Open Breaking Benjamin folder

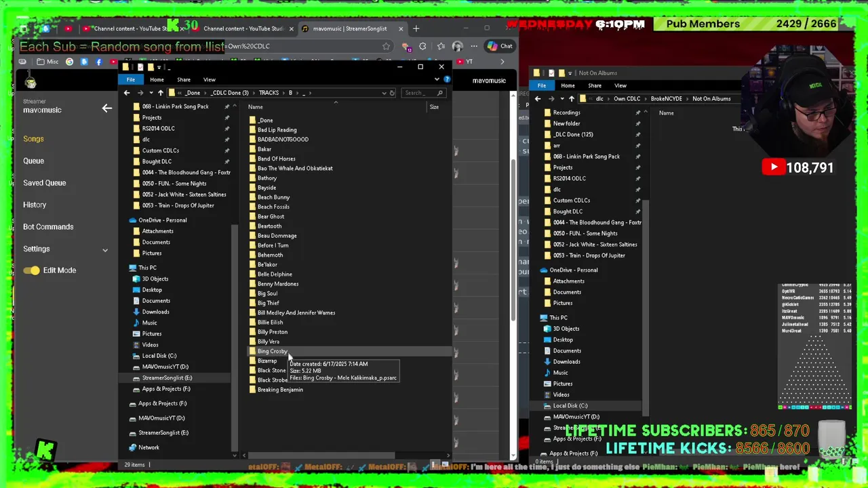pyautogui.click(x=280, y=390)
